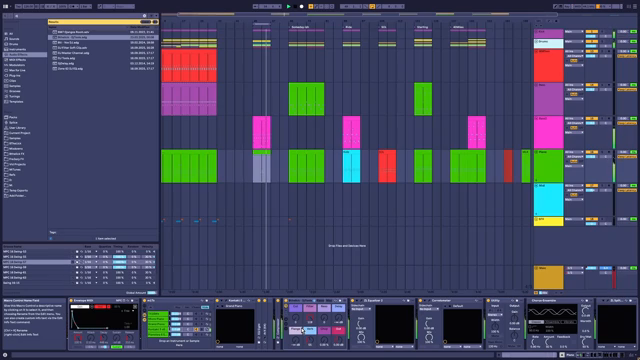Screen dimensions: 640x360
Task: Select the red clip on Piano track
Action: 387,166
